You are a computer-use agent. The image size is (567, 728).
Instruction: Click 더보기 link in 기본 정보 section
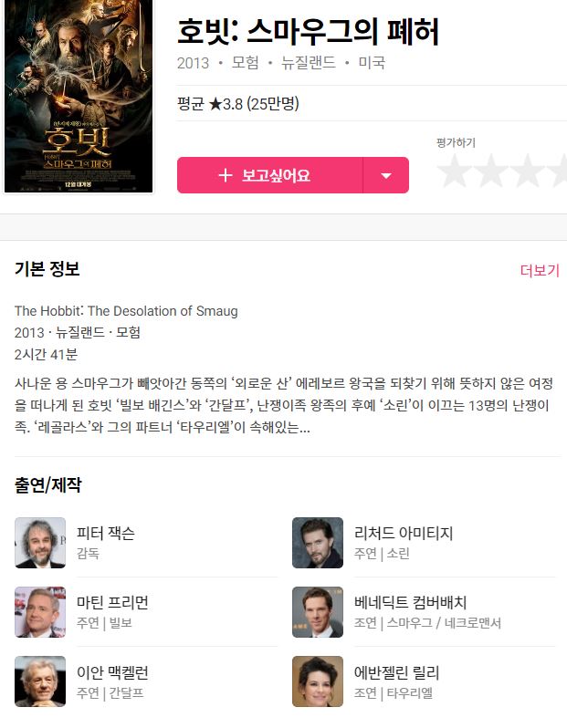tap(540, 270)
